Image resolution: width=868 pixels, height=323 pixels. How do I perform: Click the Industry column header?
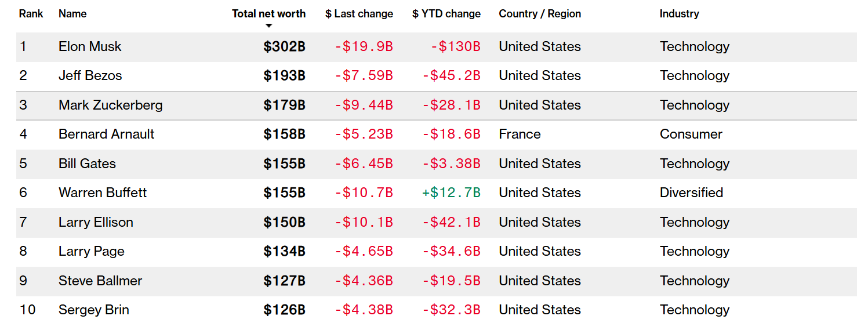(x=679, y=14)
